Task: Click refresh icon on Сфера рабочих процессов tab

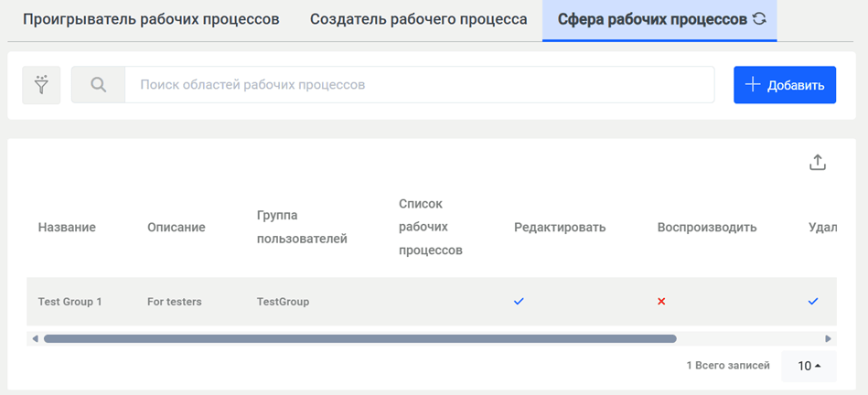Action: [x=759, y=19]
